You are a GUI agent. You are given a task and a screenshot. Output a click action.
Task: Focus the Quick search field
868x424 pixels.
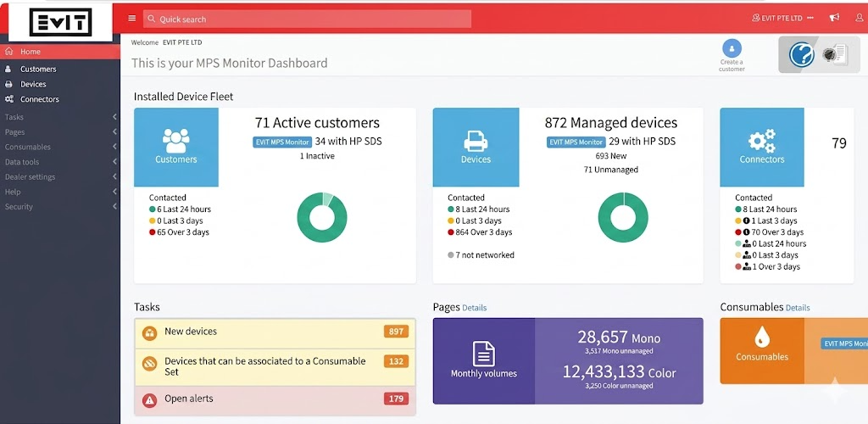(307, 19)
